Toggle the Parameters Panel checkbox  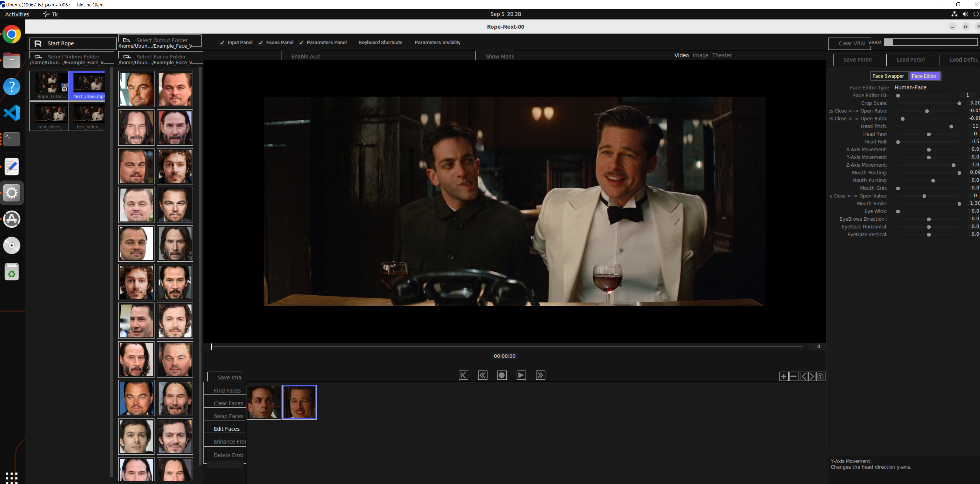point(301,43)
